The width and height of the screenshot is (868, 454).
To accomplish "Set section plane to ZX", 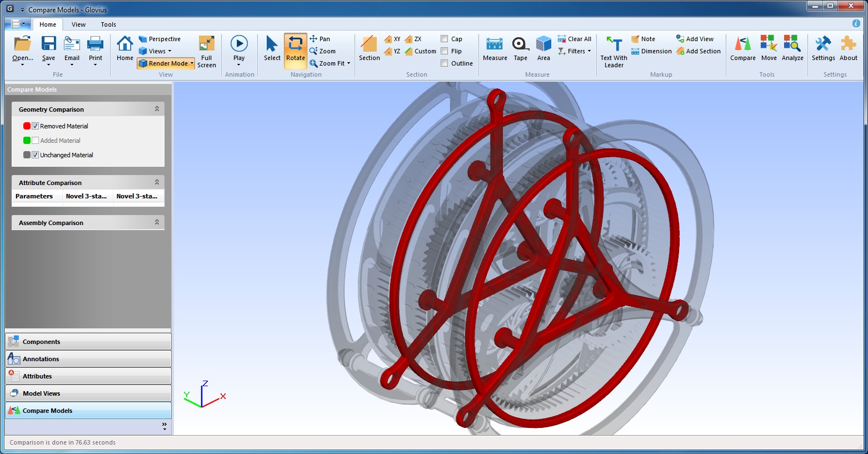I will click(x=413, y=39).
